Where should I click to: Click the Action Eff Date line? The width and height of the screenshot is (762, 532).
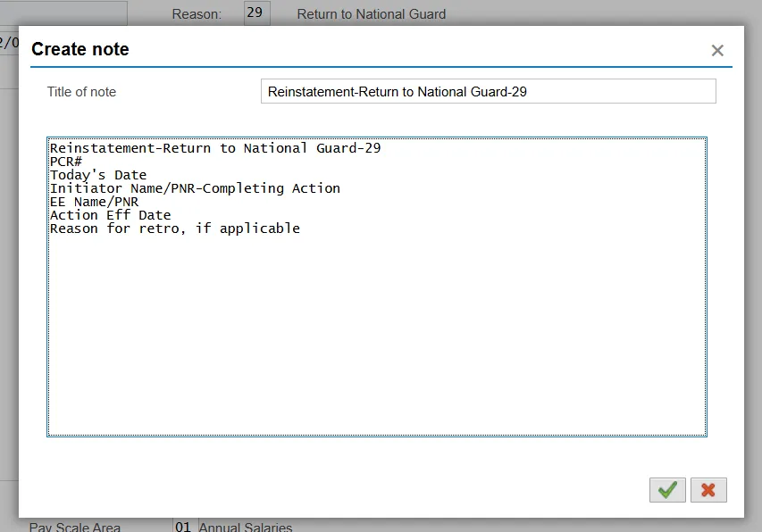[x=110, y=215]
